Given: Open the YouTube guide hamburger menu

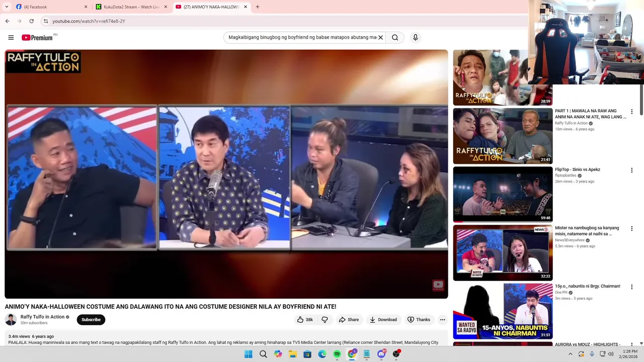Looking at the screenshot, I should pos(11,37).
